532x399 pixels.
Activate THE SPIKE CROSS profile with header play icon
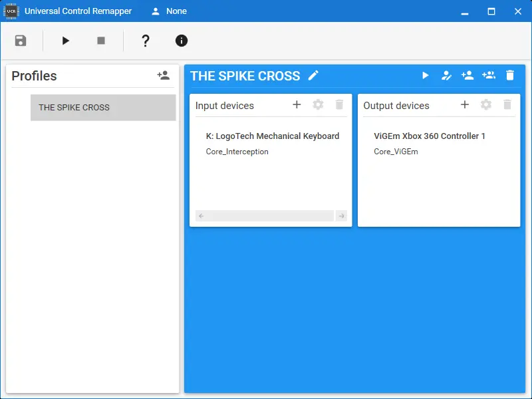[x=426, y=76]
